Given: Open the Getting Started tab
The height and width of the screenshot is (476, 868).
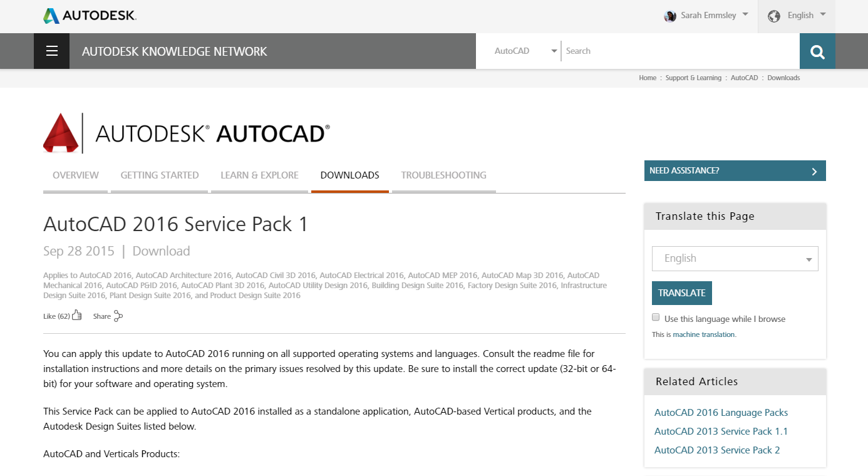Looking at the screenshot, I should point(160,175).
